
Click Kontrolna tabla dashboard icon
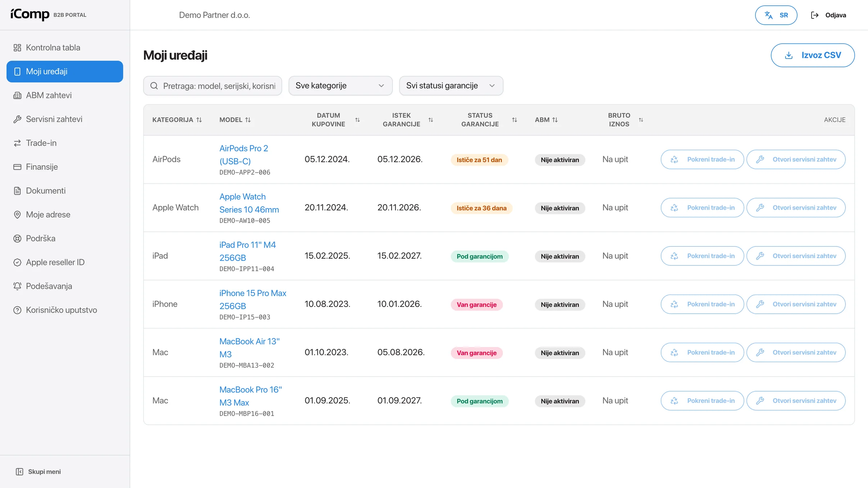tap(17, 48)
